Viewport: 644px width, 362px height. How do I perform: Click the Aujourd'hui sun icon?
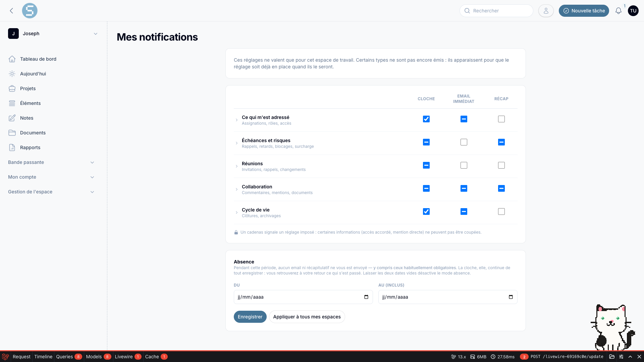click(x=12, y=74)
